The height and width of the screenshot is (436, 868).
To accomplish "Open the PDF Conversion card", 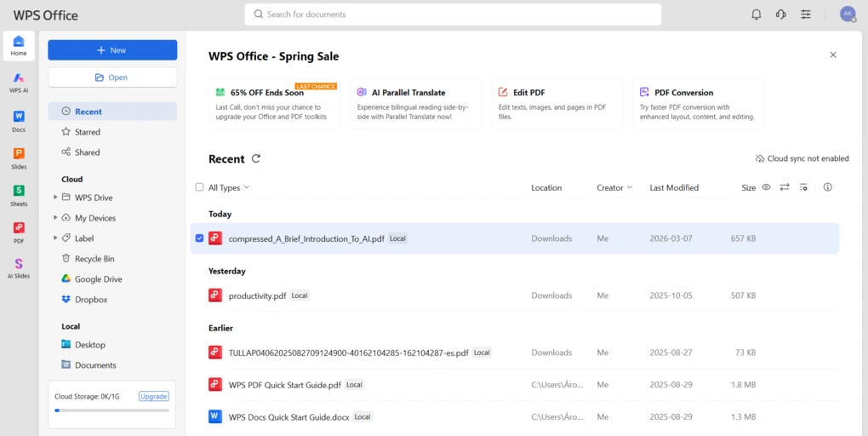I will pos(699,104).
